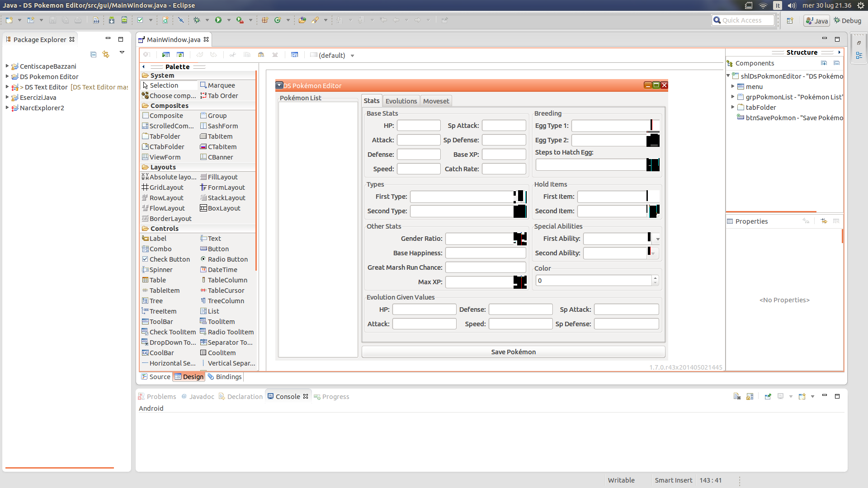Select the Button control in Palette

(215, 249)
